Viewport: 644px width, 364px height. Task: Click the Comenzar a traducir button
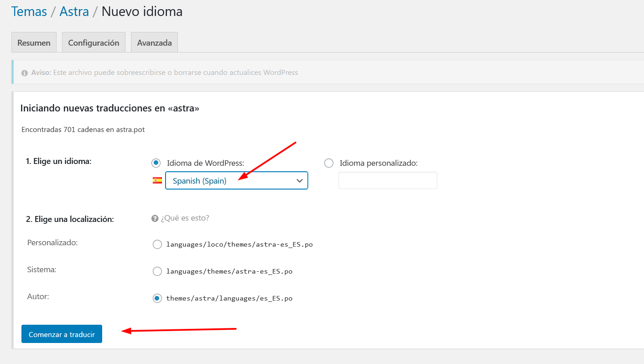click(62, 334)
